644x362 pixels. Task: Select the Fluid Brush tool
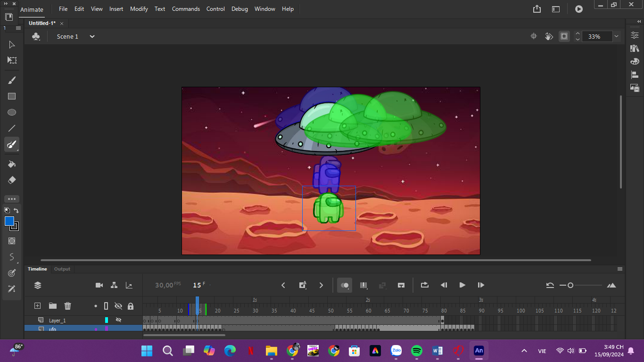[x=12, y=80]
